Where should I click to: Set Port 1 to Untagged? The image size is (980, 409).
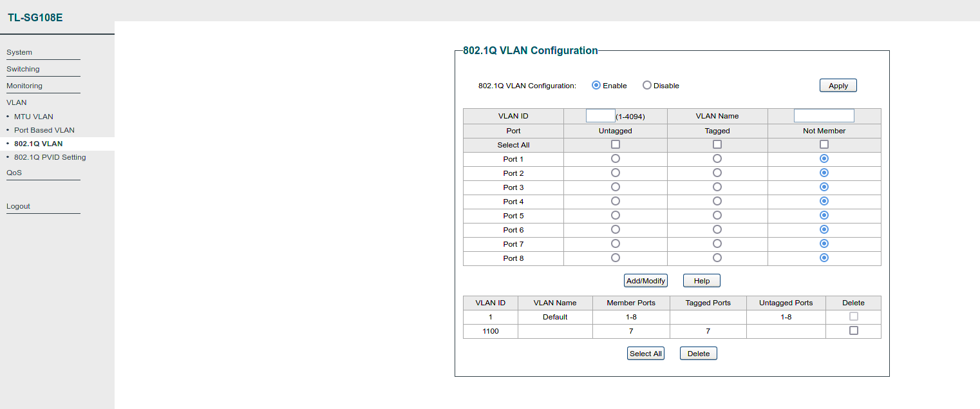pyautogui.click(x=616, y=158)
